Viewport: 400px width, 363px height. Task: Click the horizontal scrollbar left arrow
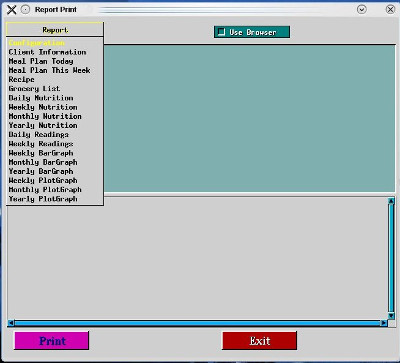[11, 323]
